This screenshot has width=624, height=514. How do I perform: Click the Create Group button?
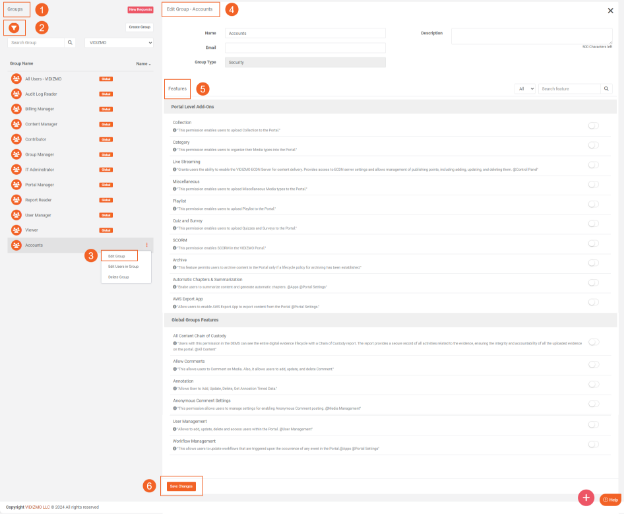pos(139,27)
